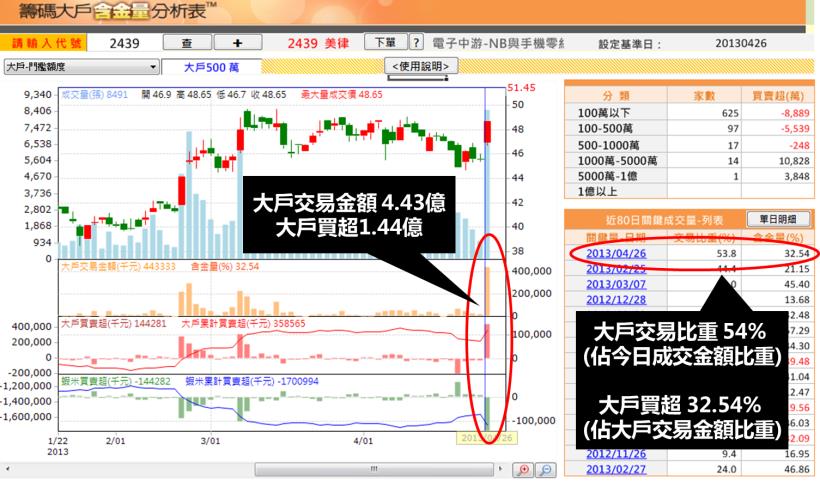
Task: Click the stock code input field 2439
Action: 124,43
